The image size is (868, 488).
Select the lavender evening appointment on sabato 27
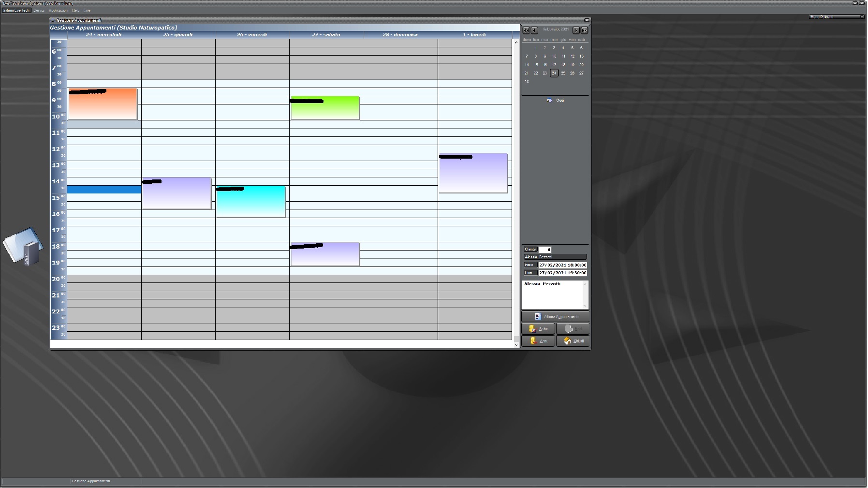click(x=325, y=254)
